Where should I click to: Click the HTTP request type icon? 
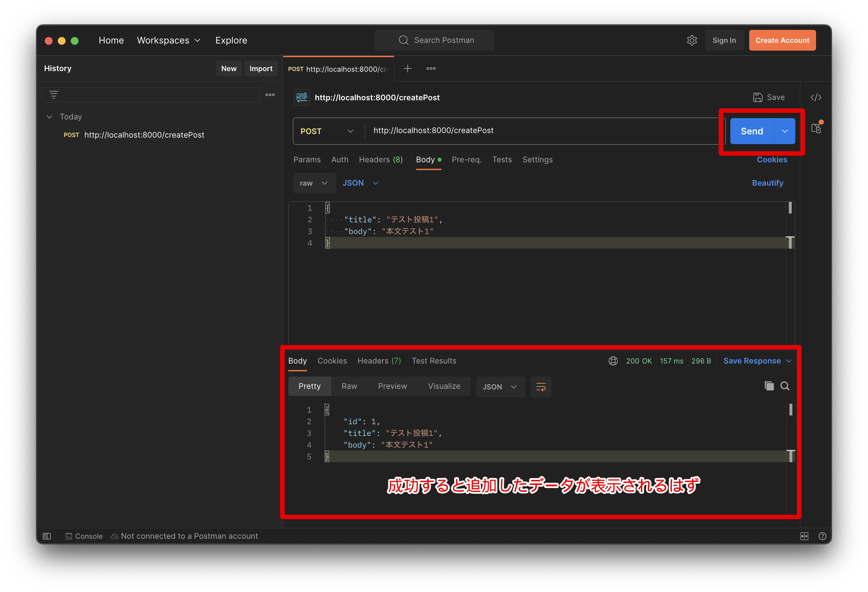click(x=302, y=97)
